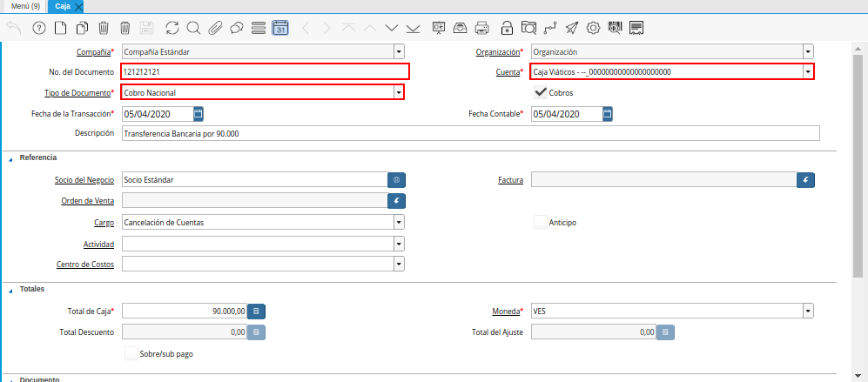
Task: Click the last toolbar certificate icon
Action: pyautogui.click(x=636, y=28)
